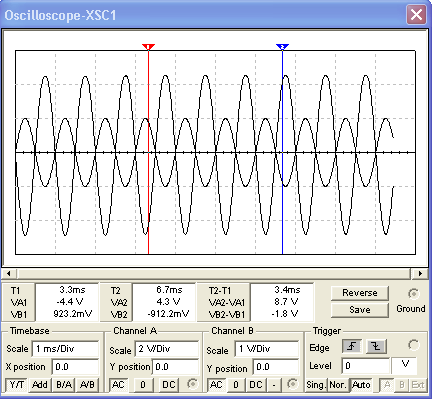Select A/B display mode

coord(87,385)
